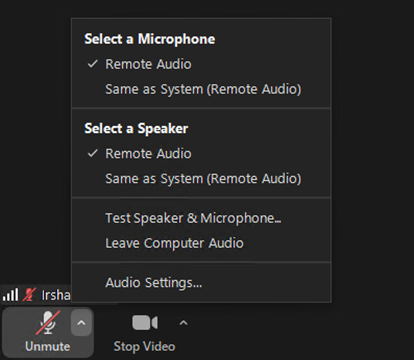Image resolution: width=414 pixels, height=360 pixels.
Task: Expand the video options arrow beside Stop Video
Action: pyautogui.click(x=183, y=323)
